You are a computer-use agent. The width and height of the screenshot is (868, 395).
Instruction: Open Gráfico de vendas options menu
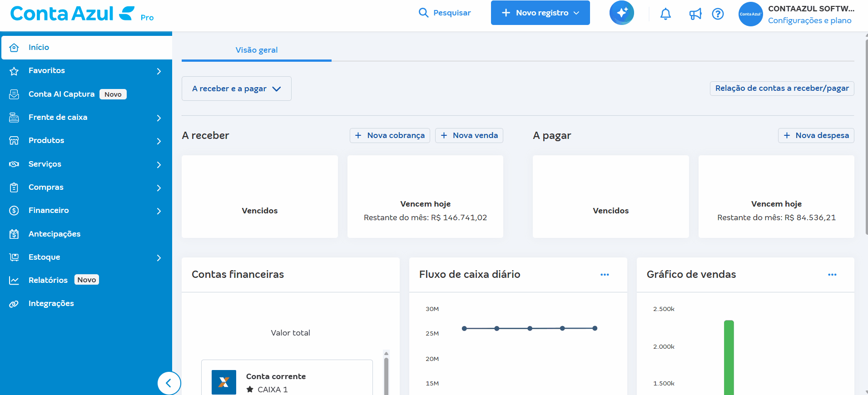coord(832,275)
